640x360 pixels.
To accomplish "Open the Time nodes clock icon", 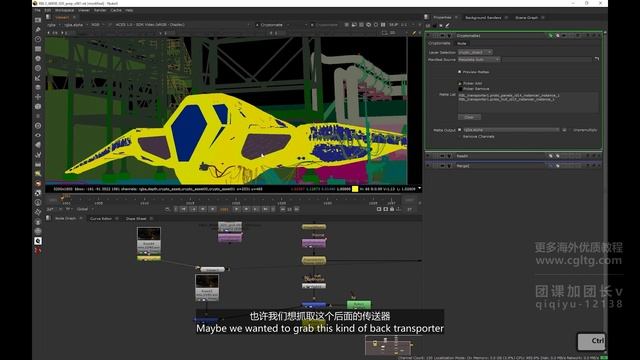I will pyautogui.click(x=38, y=39).
